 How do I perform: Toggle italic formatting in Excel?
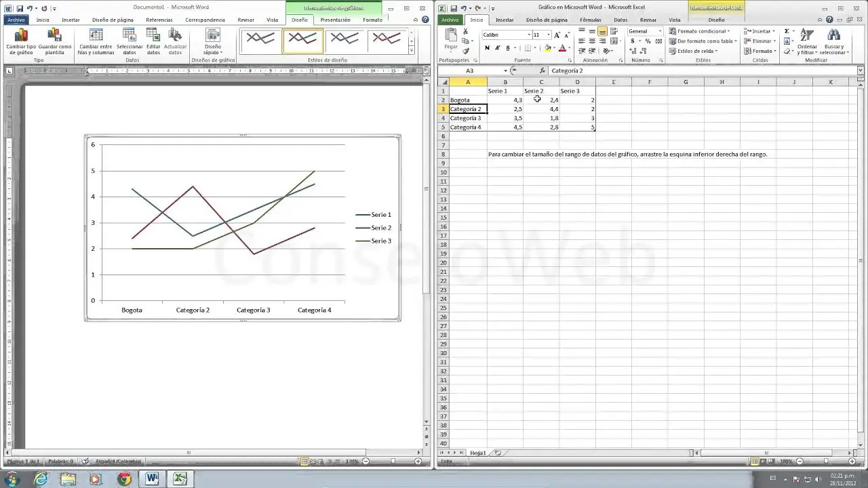[x=496, y=49]
